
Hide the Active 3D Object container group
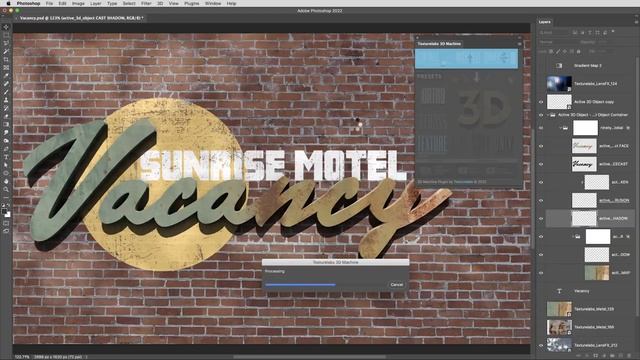541,115
